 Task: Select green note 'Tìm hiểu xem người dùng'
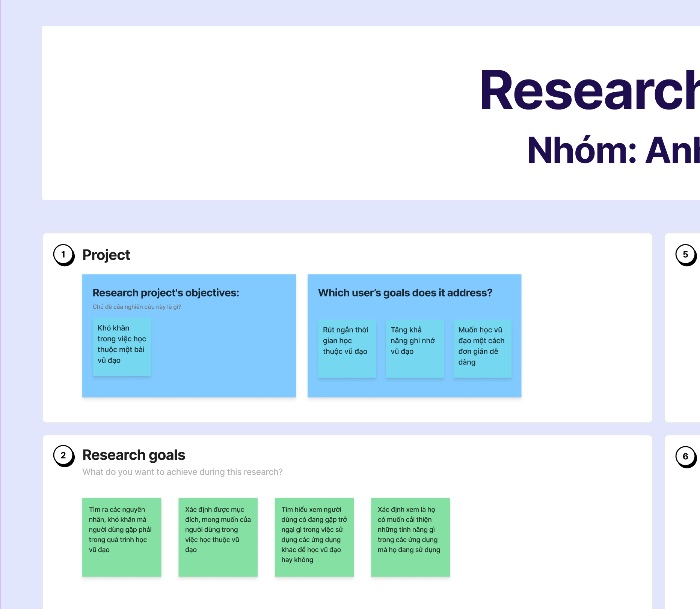[x=314, y=537]
